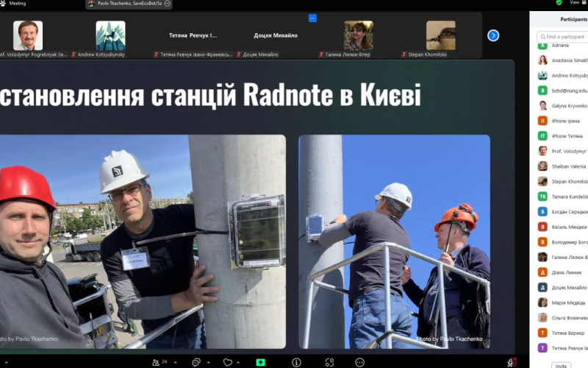Click the Tamara Kundelsk TK avatar
588x368 pixels.
point(542,197)
